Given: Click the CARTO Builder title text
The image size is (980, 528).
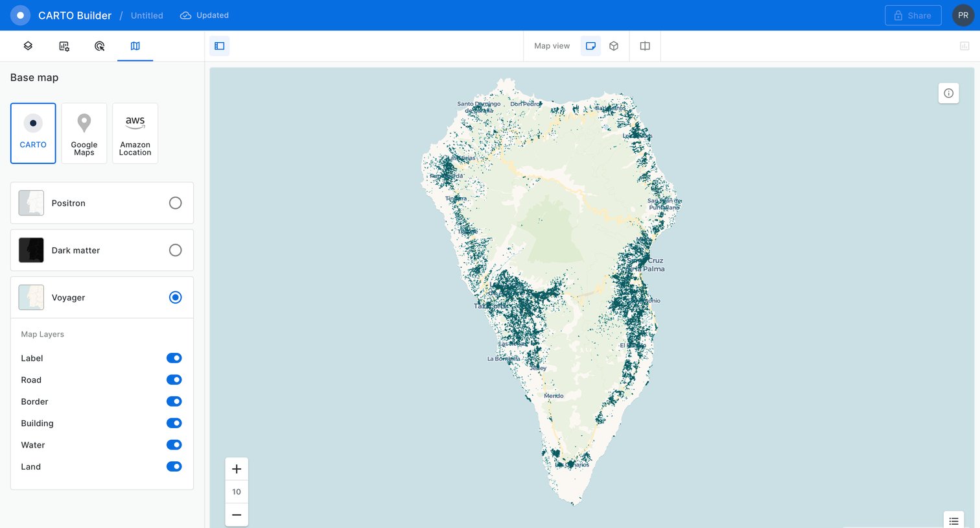Looking at the screenshot, I should tap(75, 16).
